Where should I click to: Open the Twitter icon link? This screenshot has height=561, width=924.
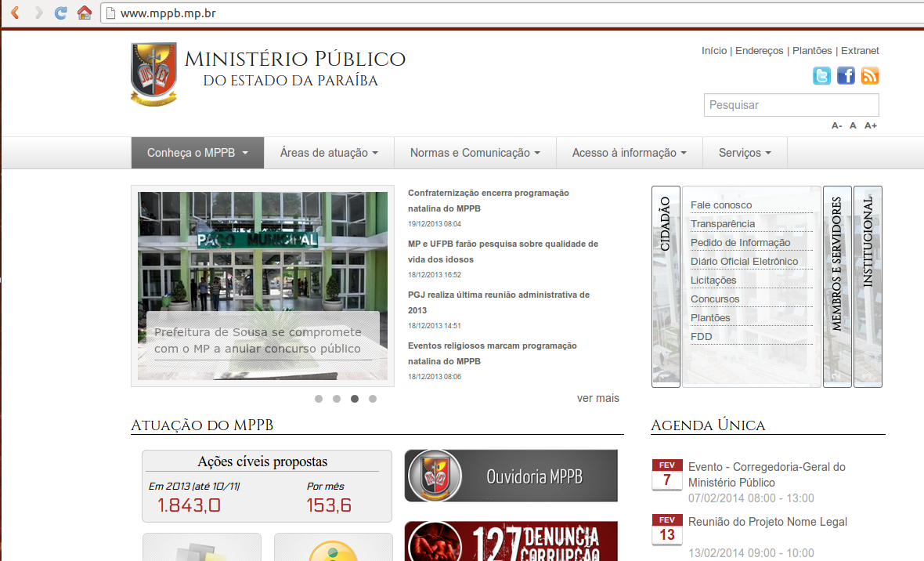point(821,75)
